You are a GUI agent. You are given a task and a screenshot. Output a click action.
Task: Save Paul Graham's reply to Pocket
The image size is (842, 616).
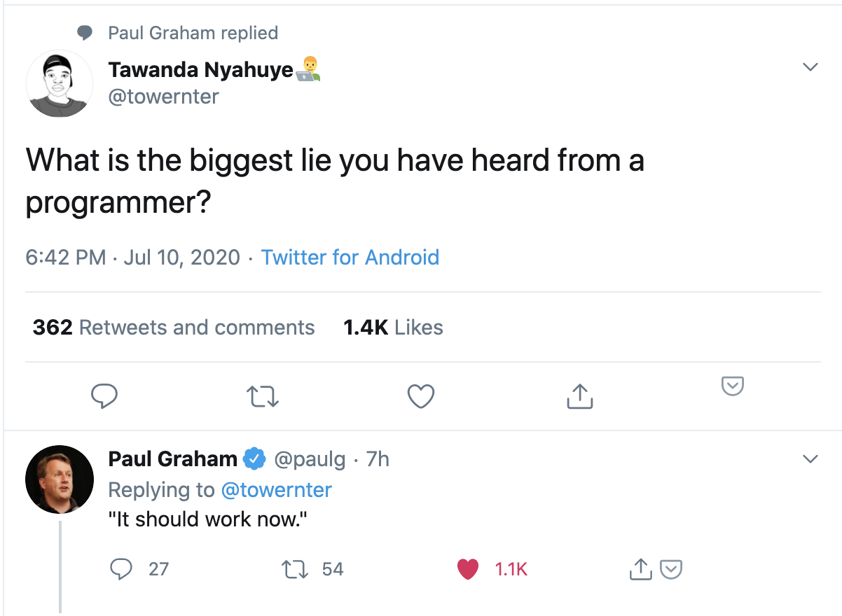coord(672,570)
